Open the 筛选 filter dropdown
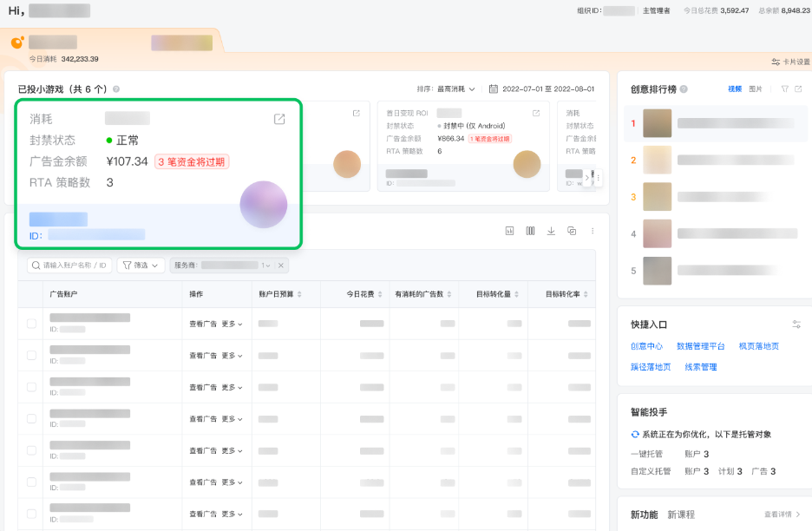 click(x=141, y=265)
